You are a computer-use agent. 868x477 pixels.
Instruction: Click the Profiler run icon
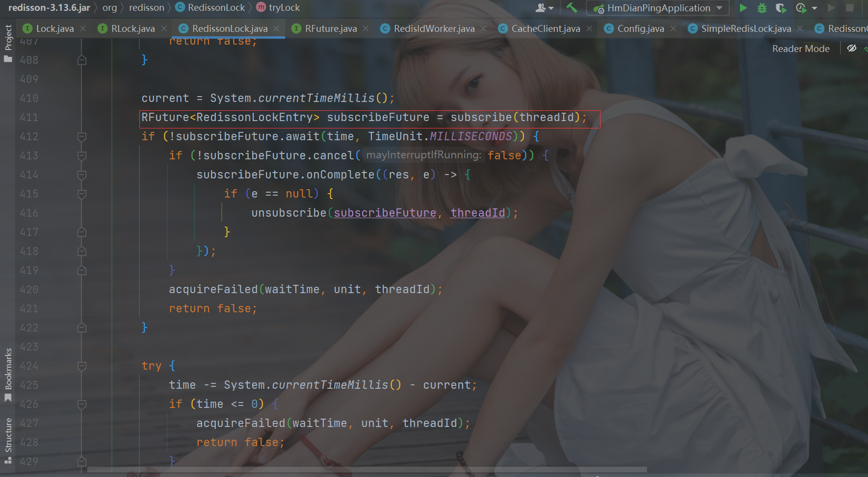[x=801, y=8]
